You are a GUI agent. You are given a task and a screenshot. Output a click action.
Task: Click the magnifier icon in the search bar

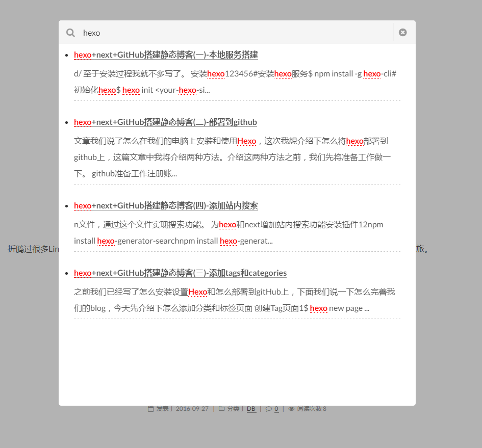[70, 33]
